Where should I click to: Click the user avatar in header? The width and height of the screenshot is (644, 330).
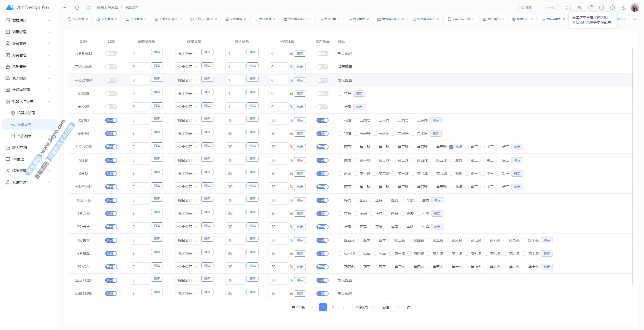pyautogui.click(x=634, y=8)
